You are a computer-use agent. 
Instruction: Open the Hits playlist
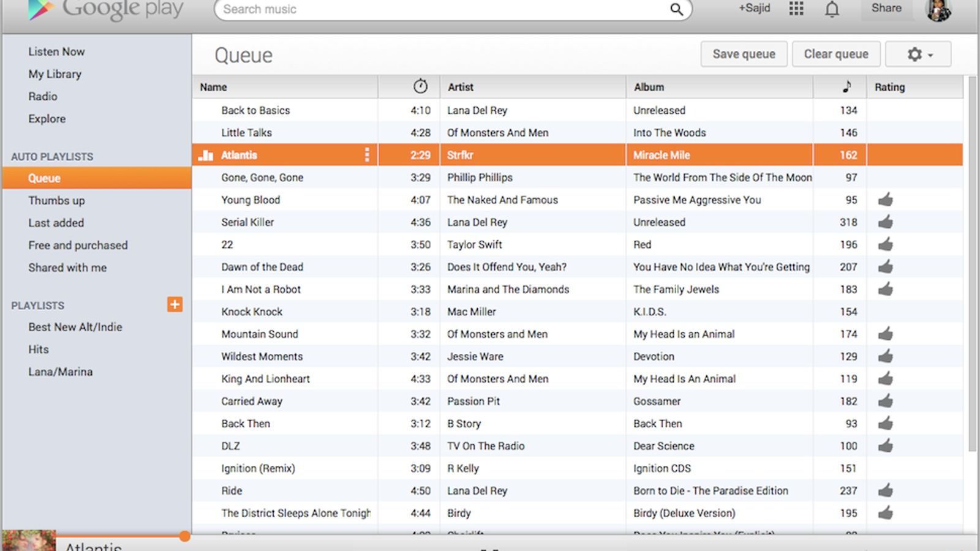click(x=39, y=350)
